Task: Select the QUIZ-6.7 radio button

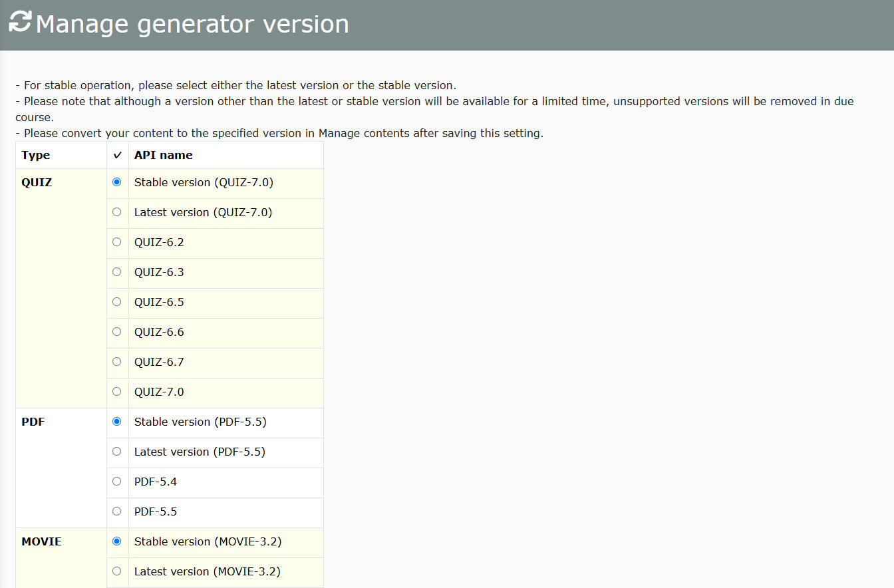Action: pyautogui.click(x=117, y=362)
